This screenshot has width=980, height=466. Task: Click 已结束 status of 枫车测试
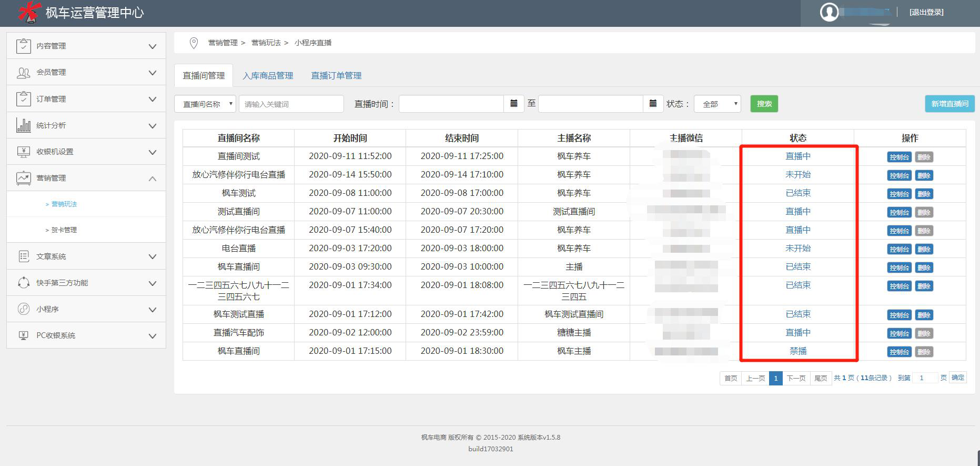pos(798,193)
